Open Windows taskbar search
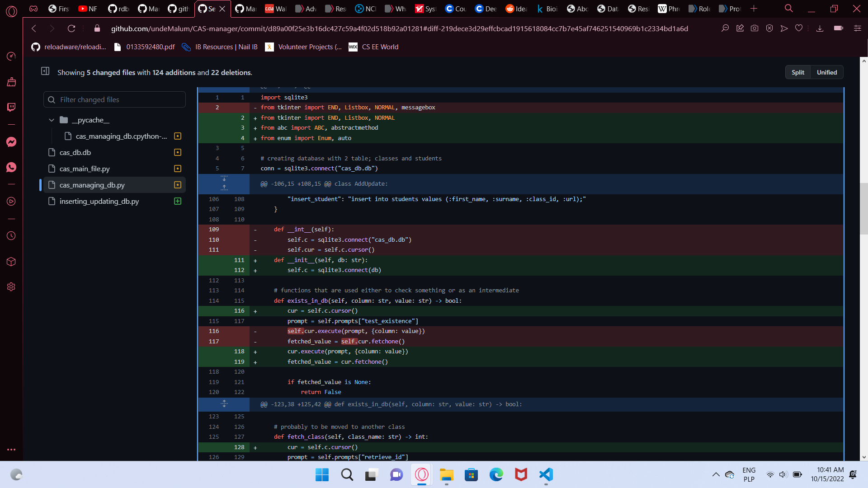This screenshot has width=868, height=488. [347, 474]
